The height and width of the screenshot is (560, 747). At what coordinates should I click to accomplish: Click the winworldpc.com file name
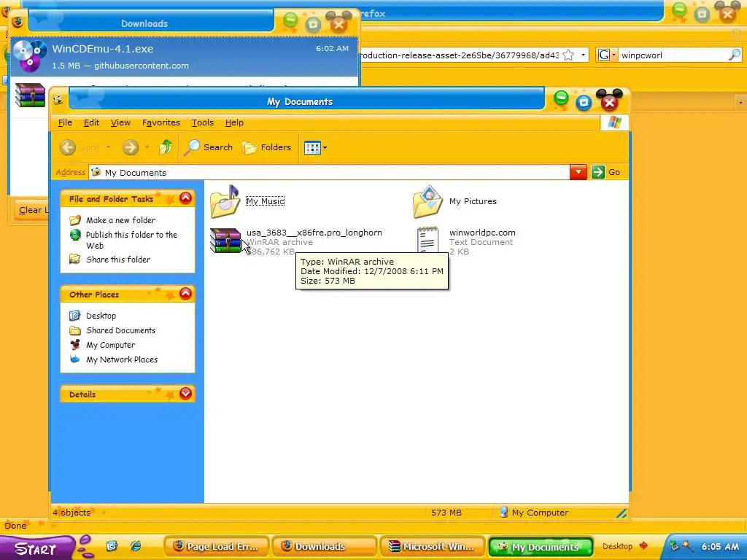pos(482,233)
